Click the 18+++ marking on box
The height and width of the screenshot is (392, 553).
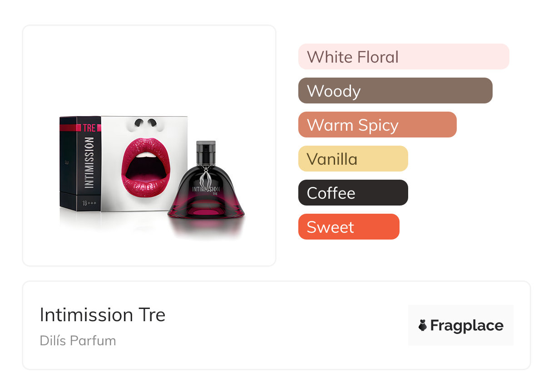[89, 203]
